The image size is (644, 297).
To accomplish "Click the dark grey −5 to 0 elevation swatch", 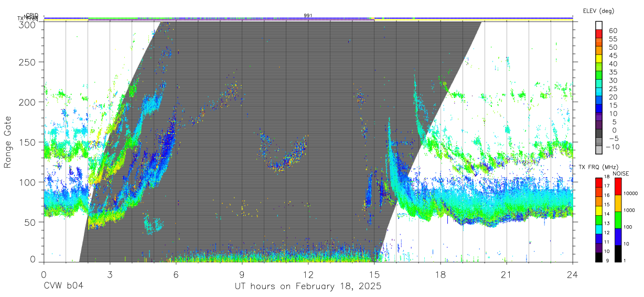I will coord(599,134).
